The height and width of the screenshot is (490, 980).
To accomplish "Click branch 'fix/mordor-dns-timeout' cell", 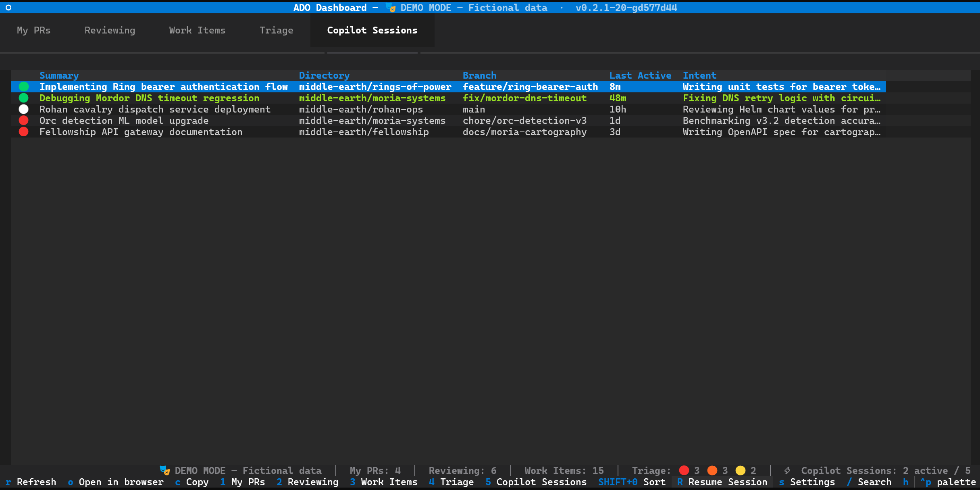I will coord(525,98).
